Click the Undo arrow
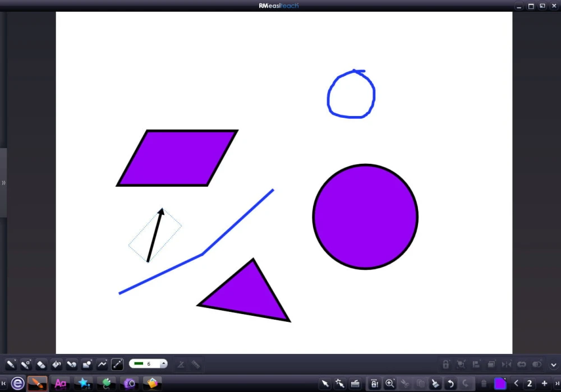Screen dimensions: 561x392 450,384
